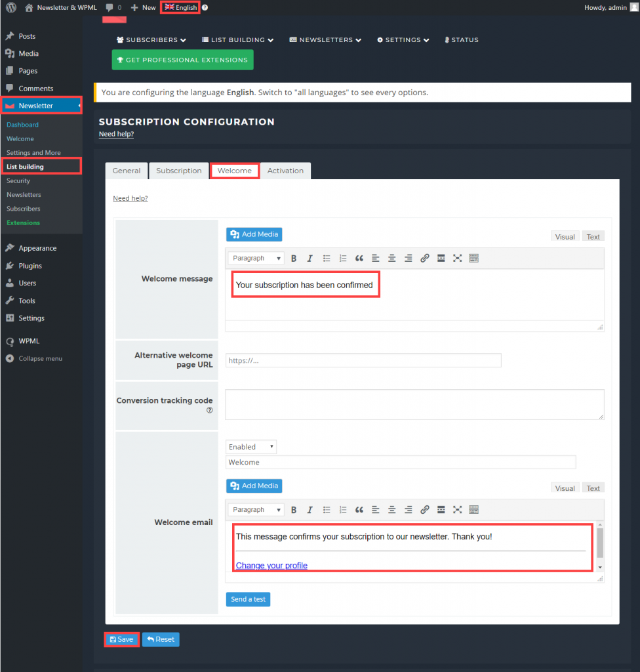Screen dimensions: 640x672
Task: Click Bold in Welcome message toolbar
Action: (x=294, y=258)
